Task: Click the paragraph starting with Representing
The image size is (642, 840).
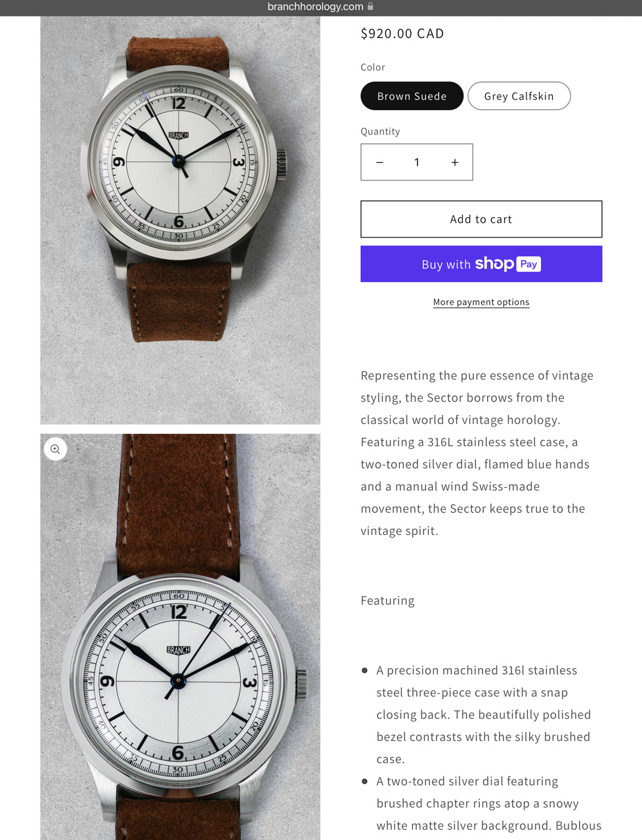Action: (x=477, y=453)
